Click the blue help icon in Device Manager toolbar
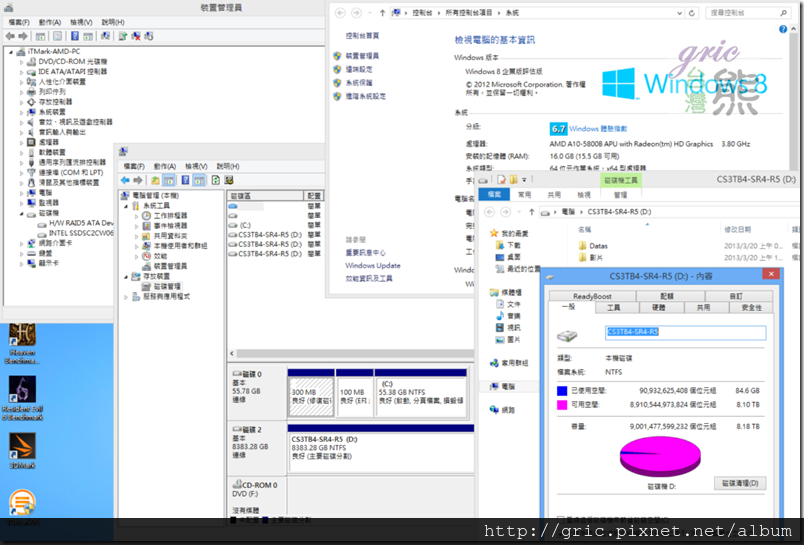The height and width of the screenshot is (545, 804). pyautogui.click(x=75, y=36)
